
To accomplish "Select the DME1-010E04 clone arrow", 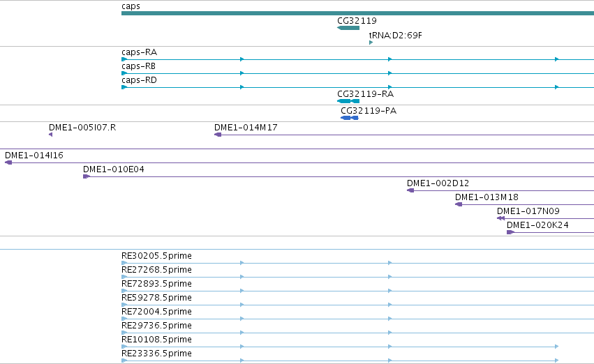I will (x=87, y=176).
